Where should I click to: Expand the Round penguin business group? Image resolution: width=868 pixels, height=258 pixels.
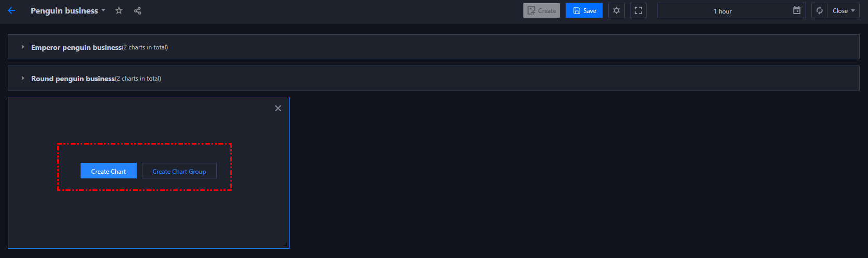23,78
